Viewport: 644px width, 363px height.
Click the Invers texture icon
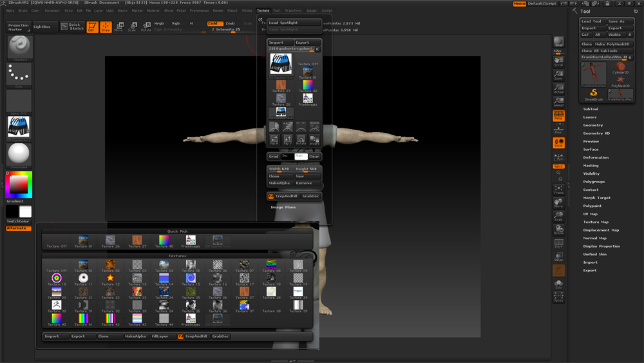coord(314,140)
